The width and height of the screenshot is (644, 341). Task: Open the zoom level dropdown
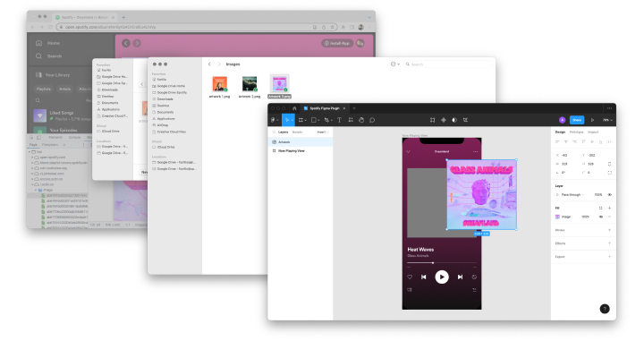[607, 120]
